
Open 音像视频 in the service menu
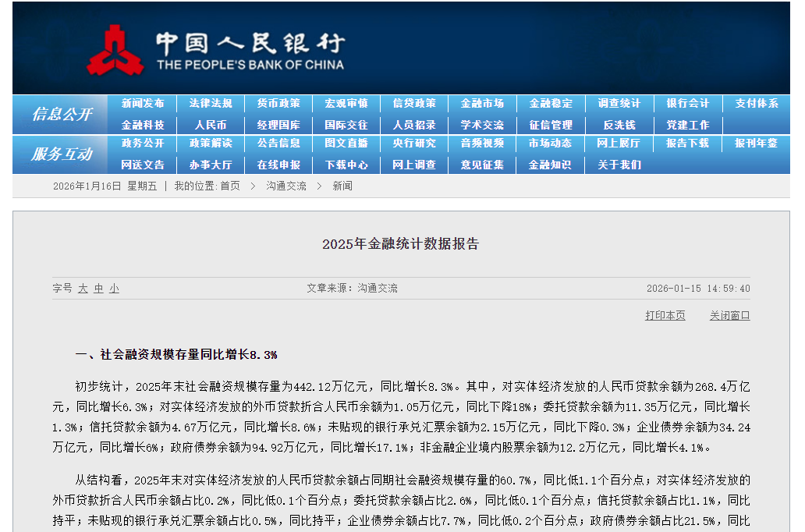click(482, 144)
